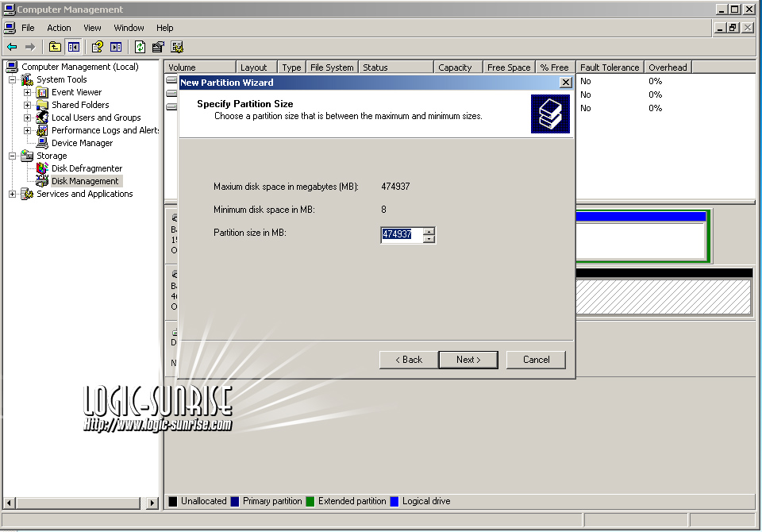Expand the Services and Applications node
This screenshot has height=532, width=762.
pyautogui.click(x=13, y=194)
